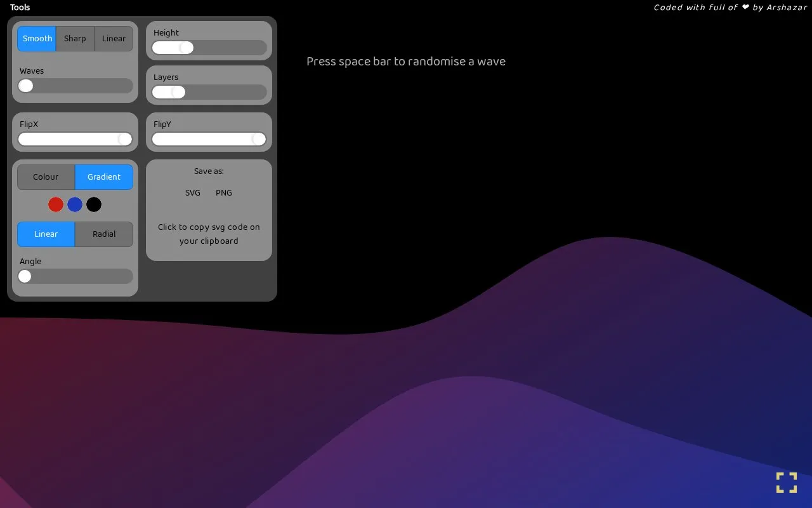Click the Angle slider handle
This screenshot has width=812, height=508.
click(x=25, y=276)
